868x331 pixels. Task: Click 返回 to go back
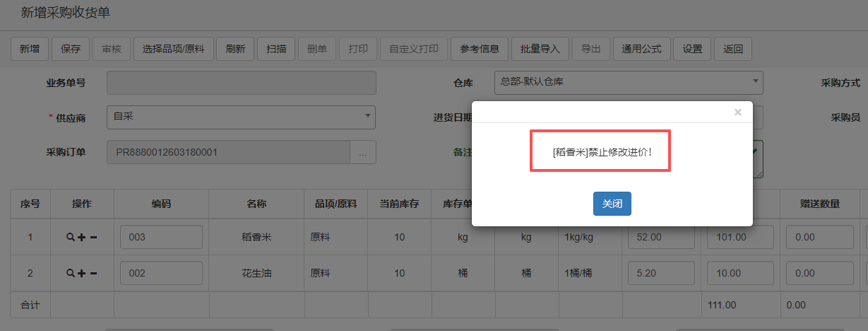[x=733, y=49]
